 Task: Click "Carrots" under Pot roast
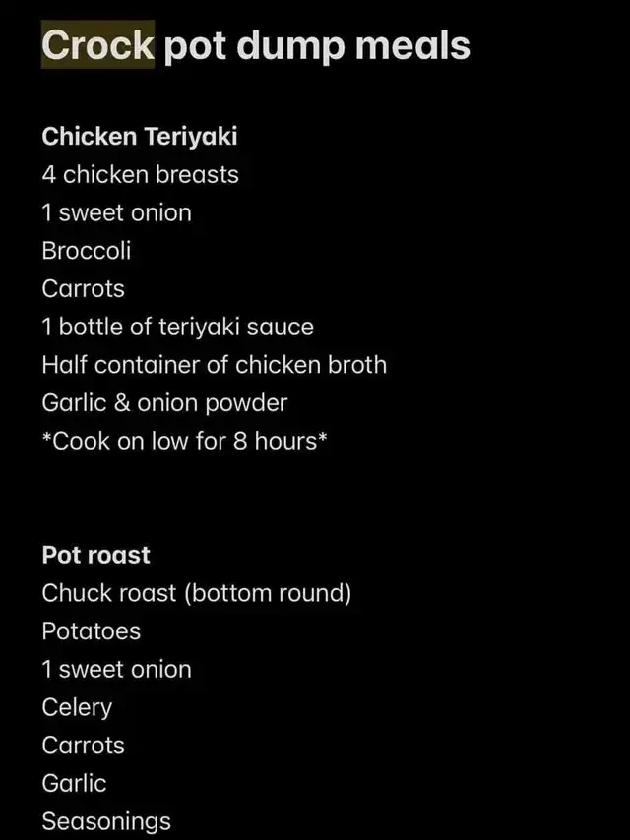click(x=83, y=746)
